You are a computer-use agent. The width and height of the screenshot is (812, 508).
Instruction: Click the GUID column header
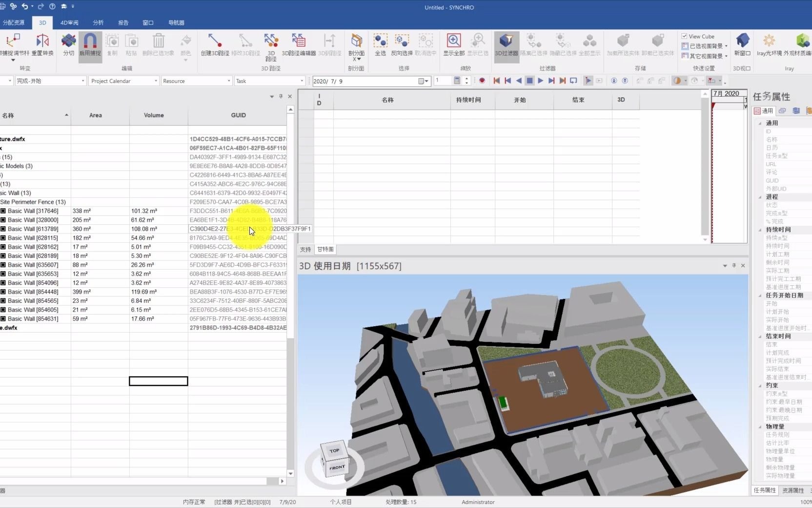(x=238, y=115)
